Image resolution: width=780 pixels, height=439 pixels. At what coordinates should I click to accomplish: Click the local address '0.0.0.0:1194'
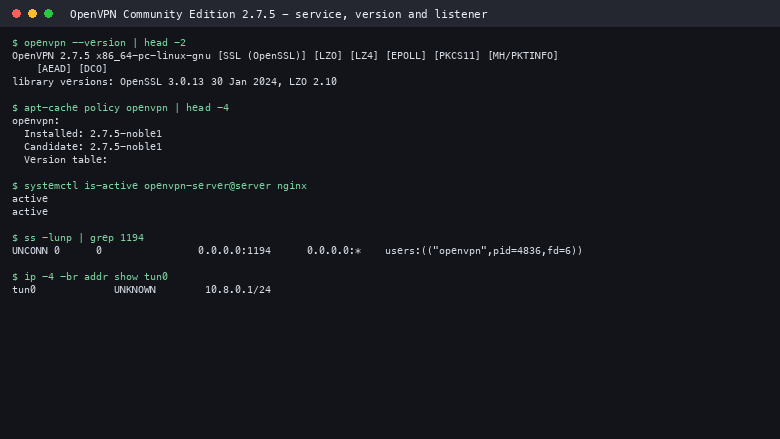(x=234, y=251)
